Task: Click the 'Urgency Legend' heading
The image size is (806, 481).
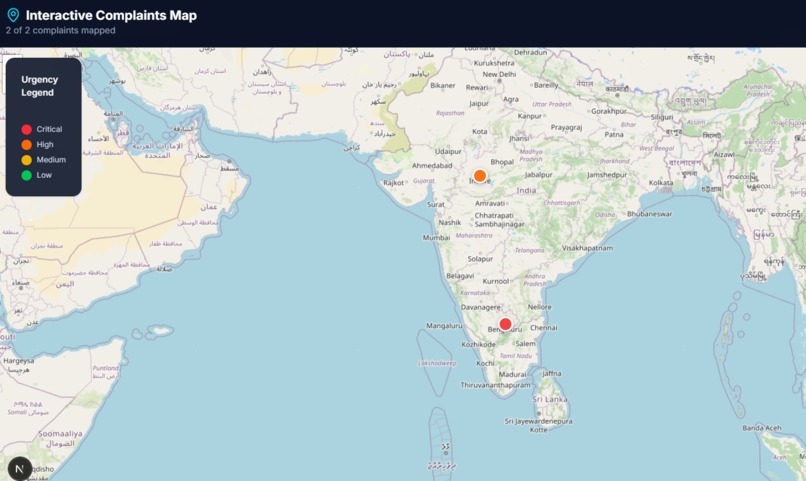Action: coord(39,86)
